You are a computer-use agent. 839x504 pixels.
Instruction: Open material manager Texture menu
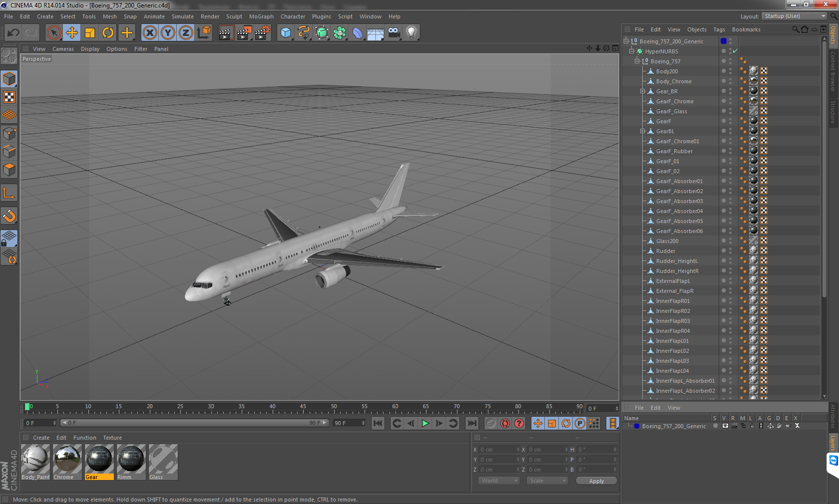tap(112, 438)
